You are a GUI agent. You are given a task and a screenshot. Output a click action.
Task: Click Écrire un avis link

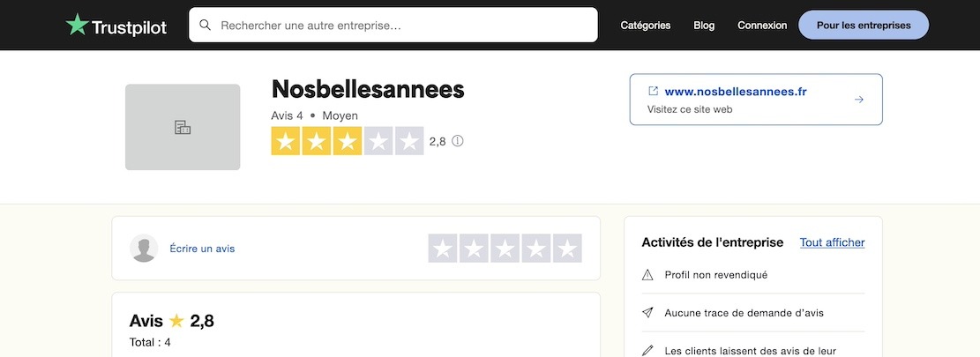pyautogui.click(x=202, y=249)
